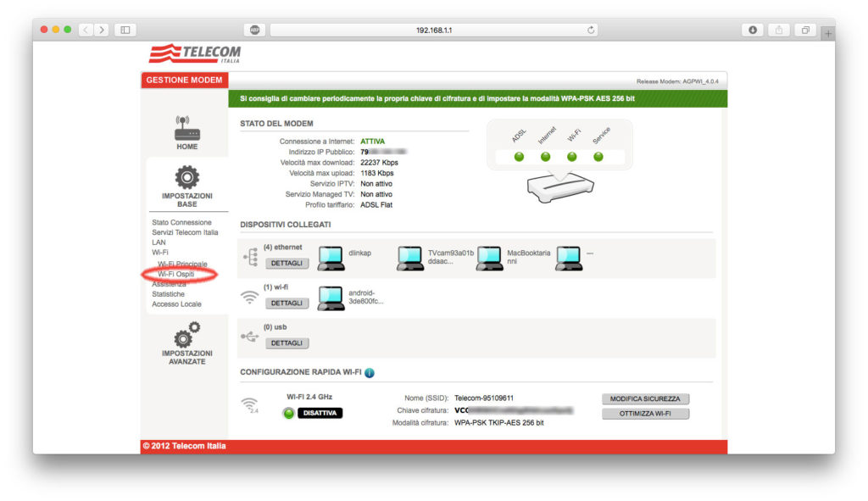Click the ethernet network icon
The image size is (868, 501).
pyautogui.click(x=251, y=257)
